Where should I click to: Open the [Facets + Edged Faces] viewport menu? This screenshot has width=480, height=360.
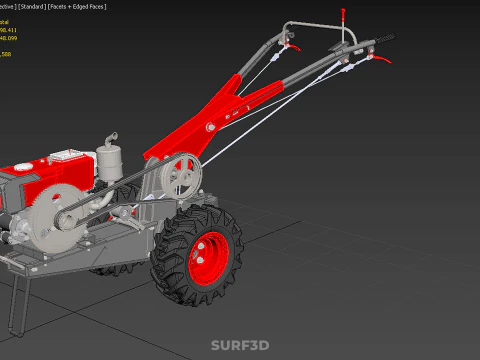pyautogui.click(x=77, y=7)
